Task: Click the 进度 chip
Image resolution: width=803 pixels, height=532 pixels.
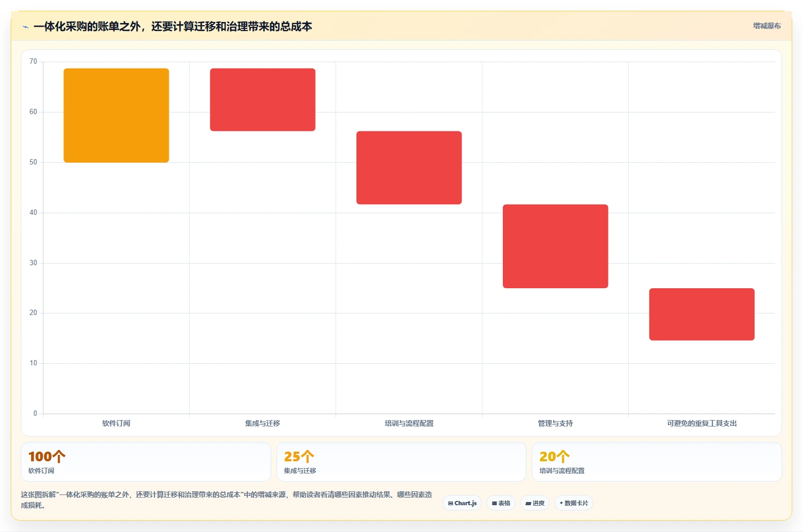Action: (535, 503)
